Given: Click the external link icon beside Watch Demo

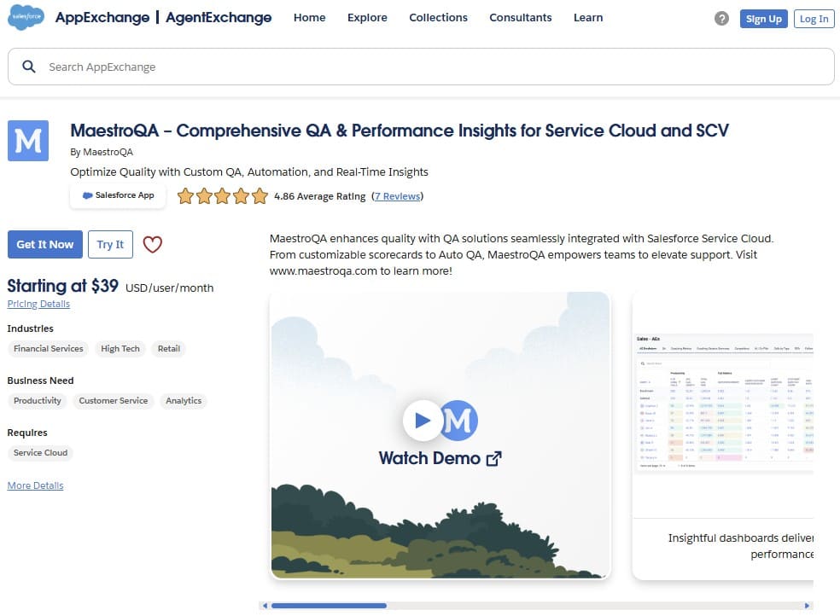Looking at the screenshot, I should (x=494, y=459).
